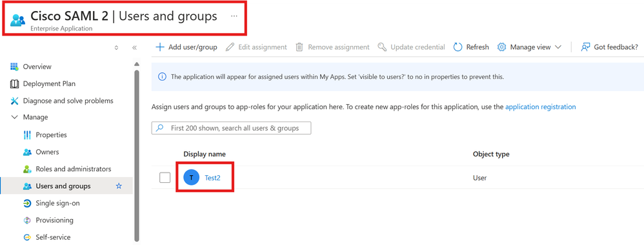Click Diagnose and solve problems wrench icon
644x245 pixels.
pos(14,100)
